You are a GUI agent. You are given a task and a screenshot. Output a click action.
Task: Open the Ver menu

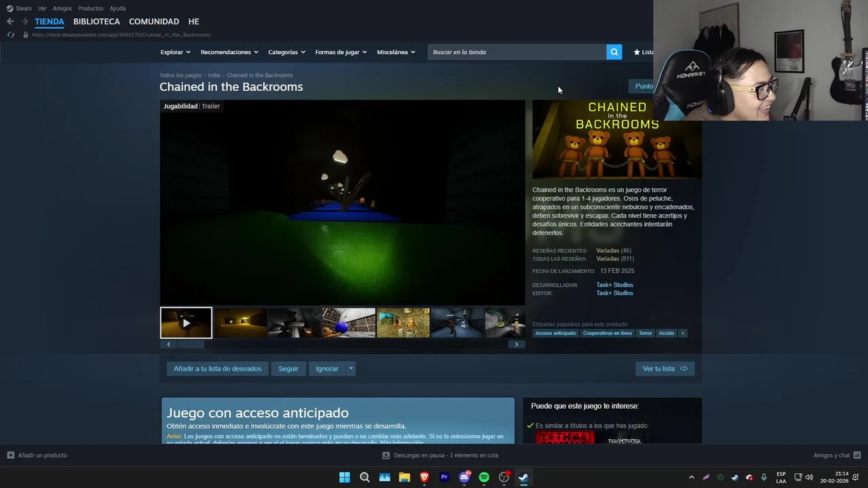[x=42, y=8]
